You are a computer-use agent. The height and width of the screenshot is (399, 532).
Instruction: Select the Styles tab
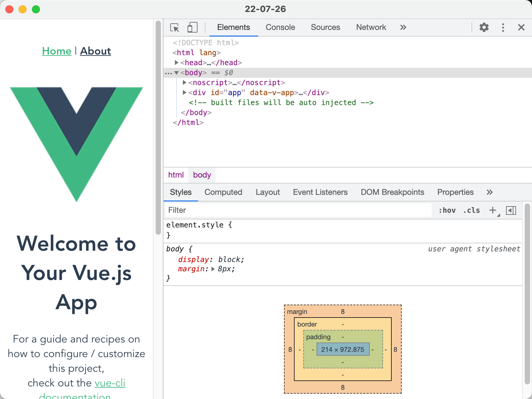click(x=181, y=192)
